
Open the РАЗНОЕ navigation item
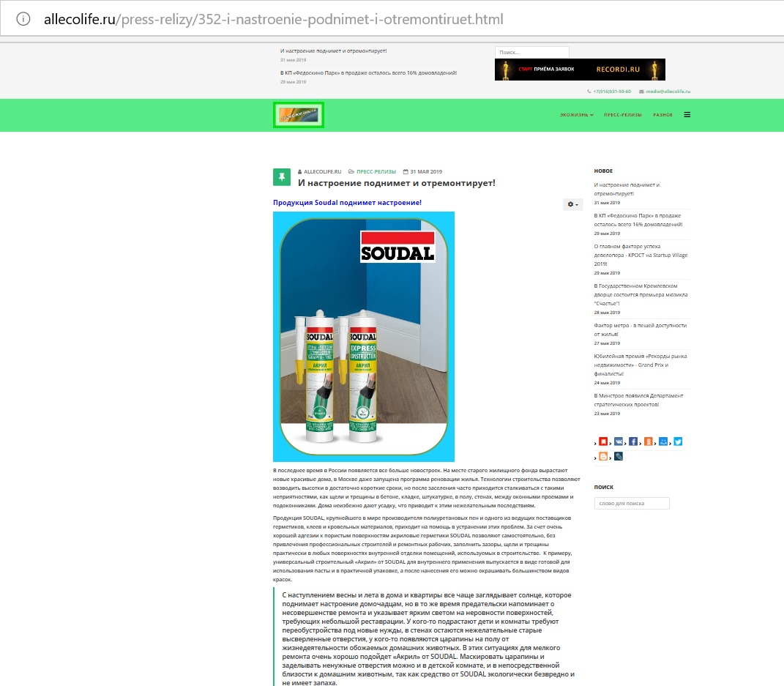(x=662, y=115)
